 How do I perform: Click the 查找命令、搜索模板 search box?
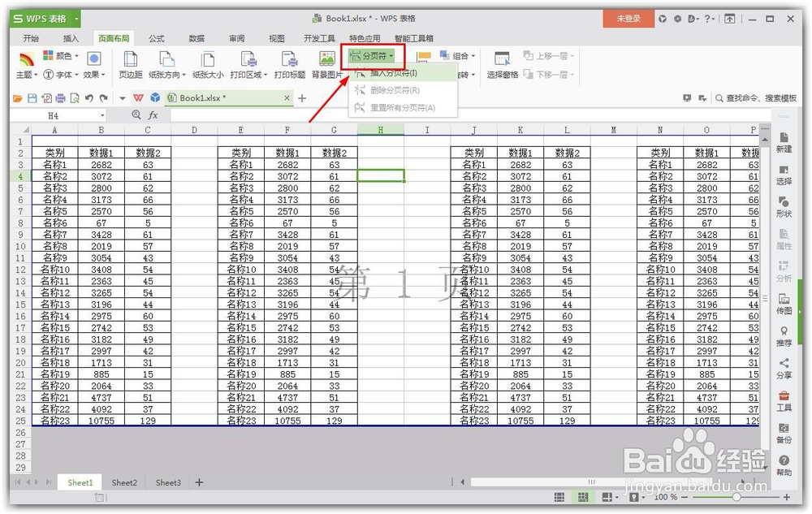pyautogui.click(x=756, y=97)
